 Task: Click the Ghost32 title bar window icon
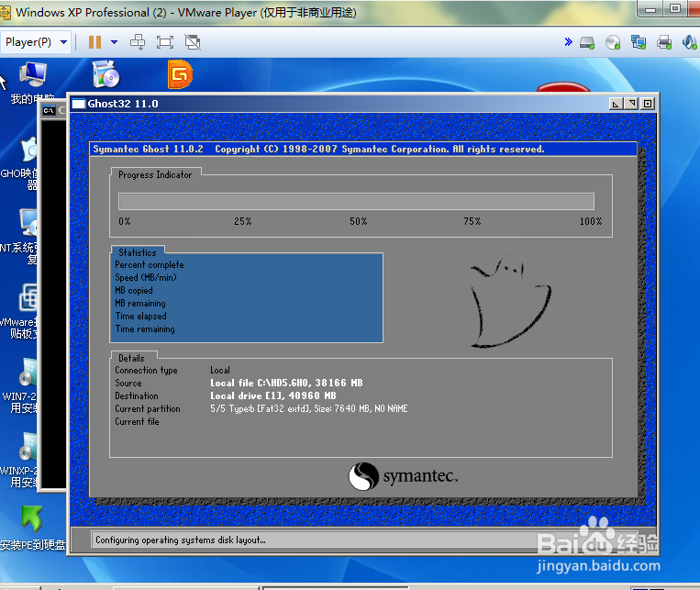coord(78,104)
